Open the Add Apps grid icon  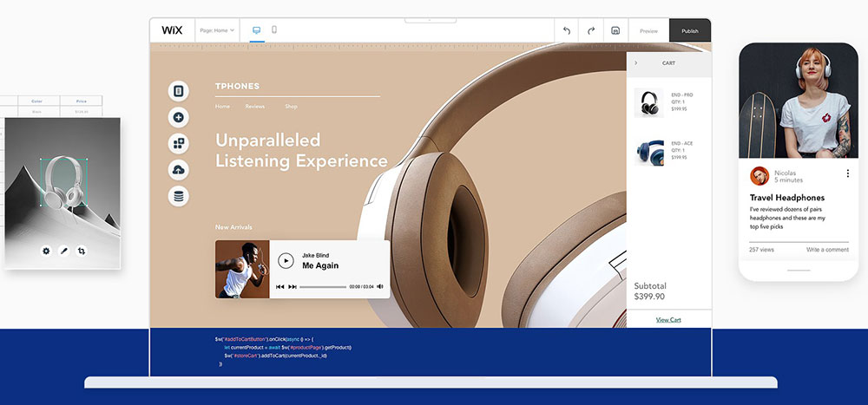coord(179,143)
